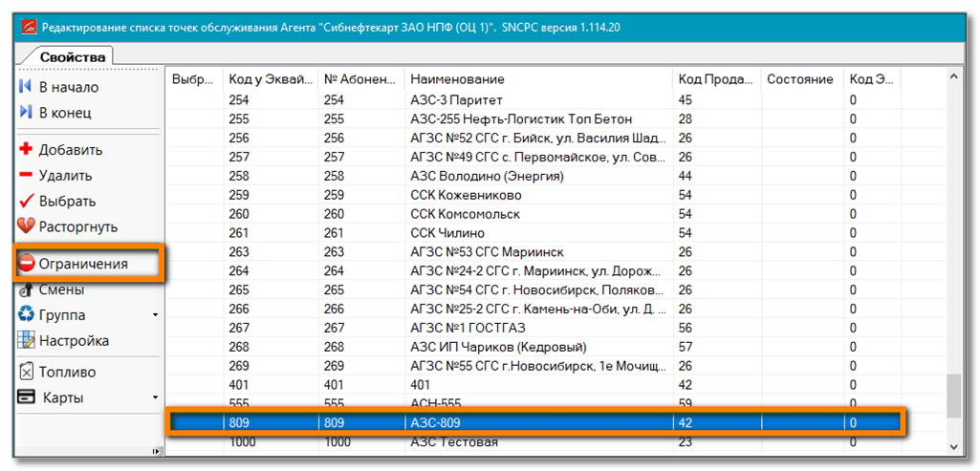
Task: Sort by the 'Наименование' column header
Action: coord(538,79)
